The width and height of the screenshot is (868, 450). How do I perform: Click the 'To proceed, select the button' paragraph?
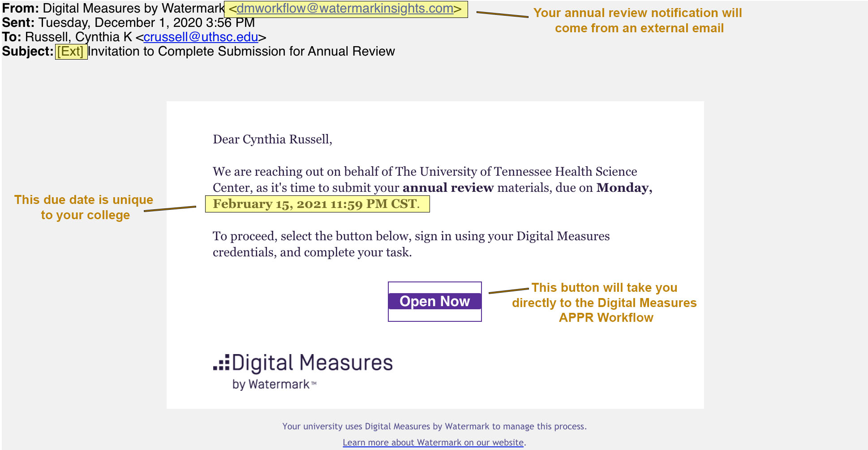click(x=411, y=244)
